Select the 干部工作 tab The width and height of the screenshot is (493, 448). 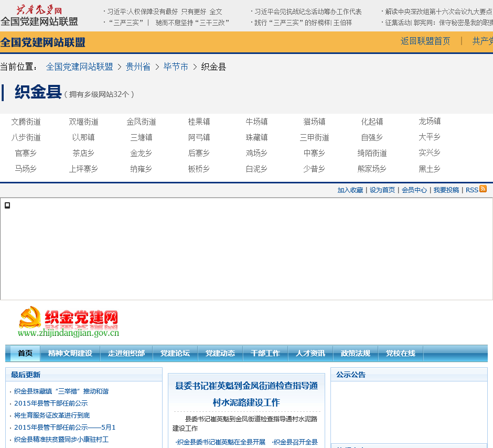(x=265, y=353)
